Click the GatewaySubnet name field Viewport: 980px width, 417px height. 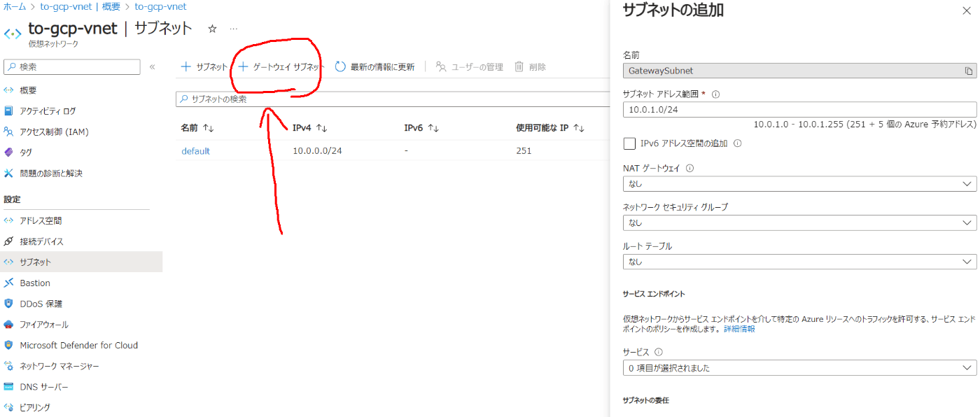click(x=799, y=71)
